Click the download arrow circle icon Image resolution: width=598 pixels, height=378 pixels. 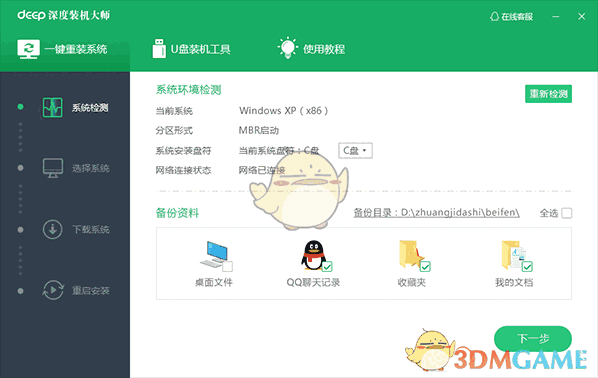pyautogui.click(x=53, y=229)
